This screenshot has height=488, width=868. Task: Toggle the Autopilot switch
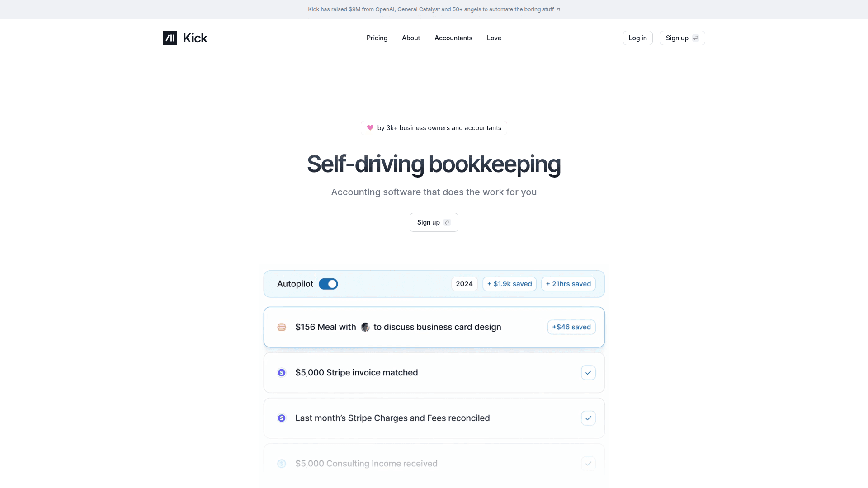coord(328,284)
